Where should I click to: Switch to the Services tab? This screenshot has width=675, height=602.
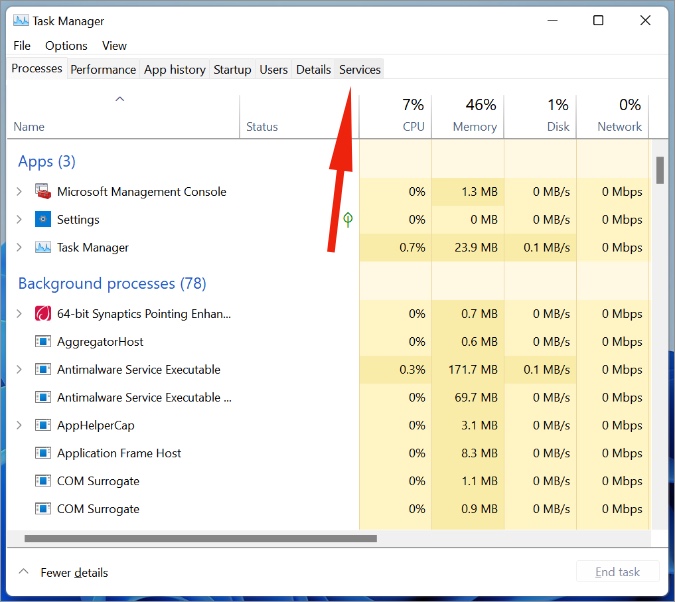[359, 69]
